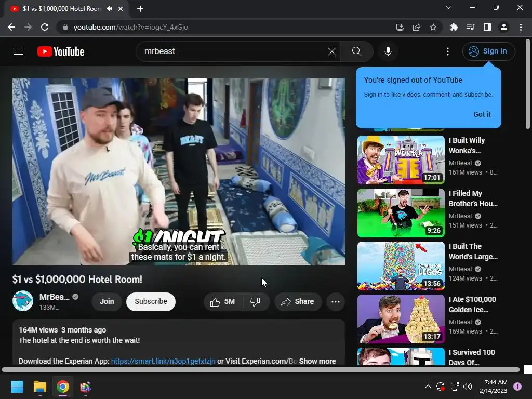
Task: Open the Experian smart.link URL
Action: (163, 361)
